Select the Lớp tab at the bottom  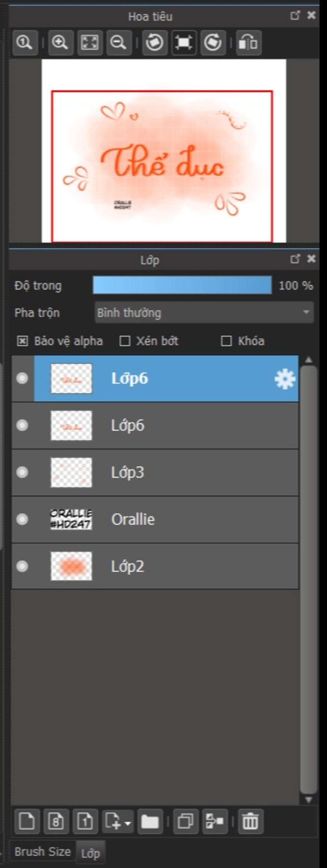coord(91,853)
